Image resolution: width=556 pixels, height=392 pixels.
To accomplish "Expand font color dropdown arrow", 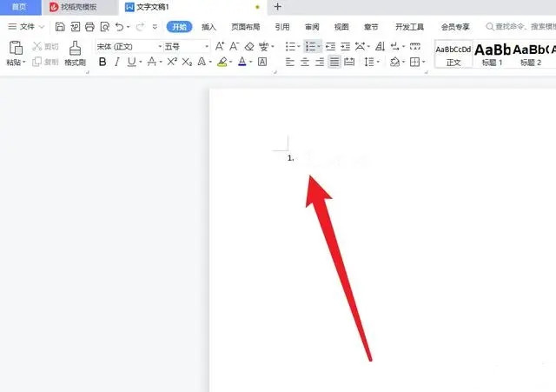I will [251, 63].
